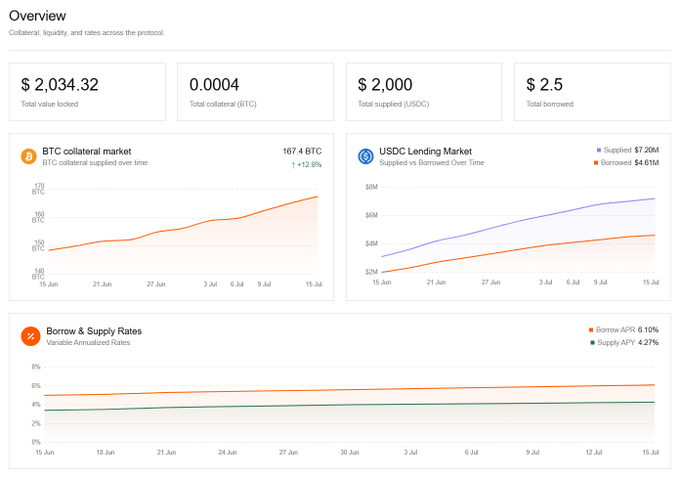This screenshot has width=680, height=479.
Task: Click the Borrowed legend orange swatch
Action: coord(596,163)
